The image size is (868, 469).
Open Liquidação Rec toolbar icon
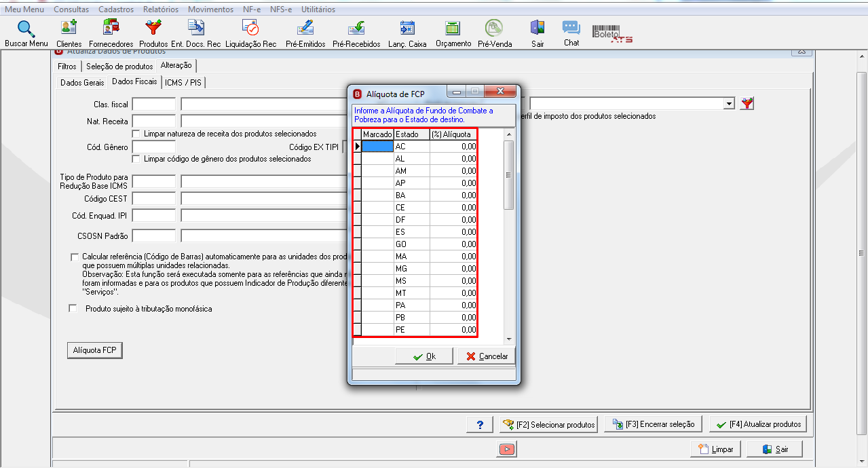point(250,33)
